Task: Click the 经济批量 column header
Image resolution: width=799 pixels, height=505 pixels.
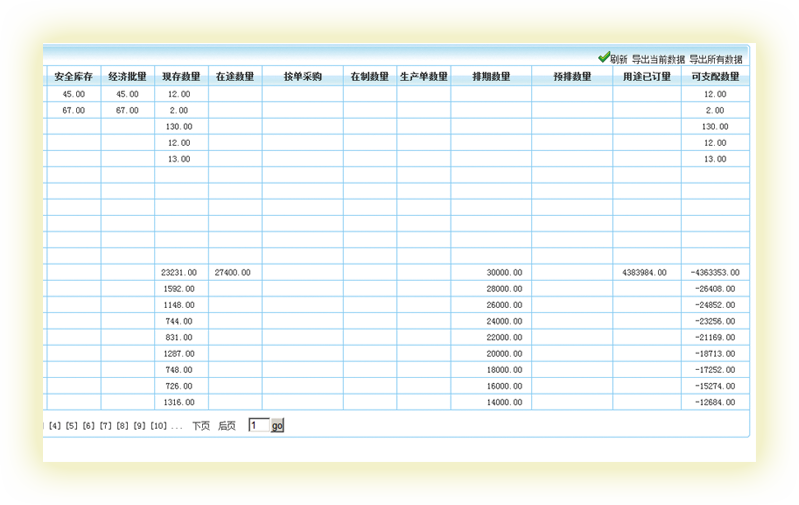Action: point(127,76)
